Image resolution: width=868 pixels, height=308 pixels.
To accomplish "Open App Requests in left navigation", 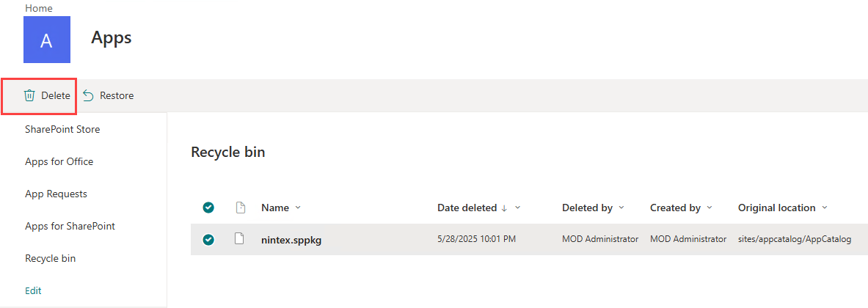I will [x=56, y=194].
